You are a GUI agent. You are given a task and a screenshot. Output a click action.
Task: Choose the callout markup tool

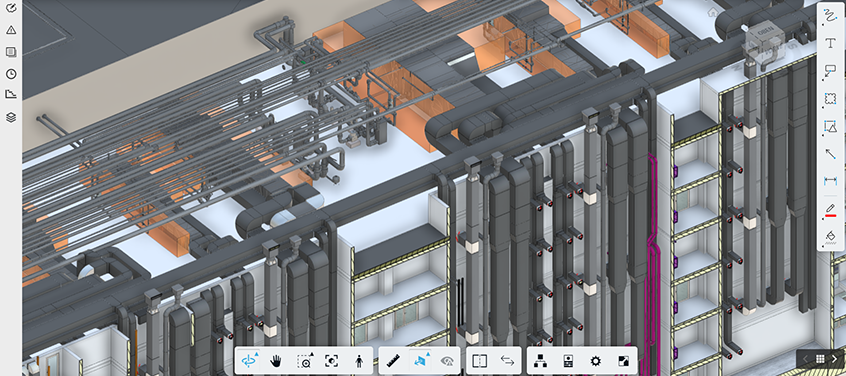click(830, 71)
